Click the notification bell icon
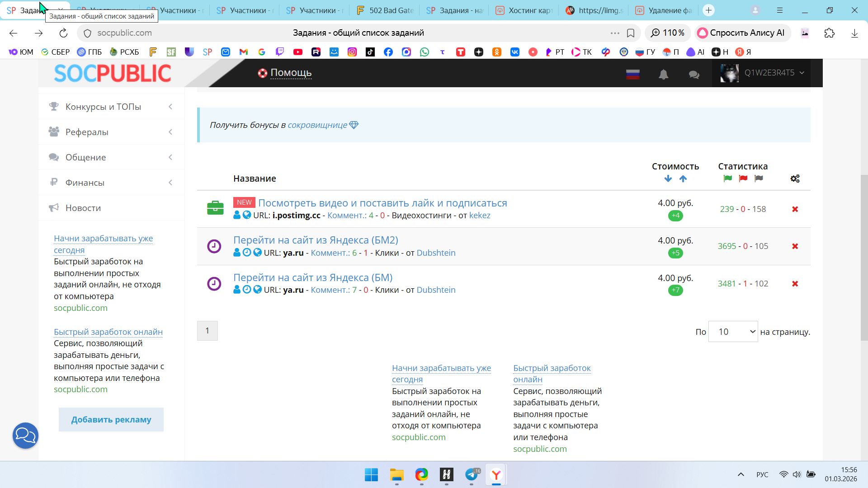 663,75
